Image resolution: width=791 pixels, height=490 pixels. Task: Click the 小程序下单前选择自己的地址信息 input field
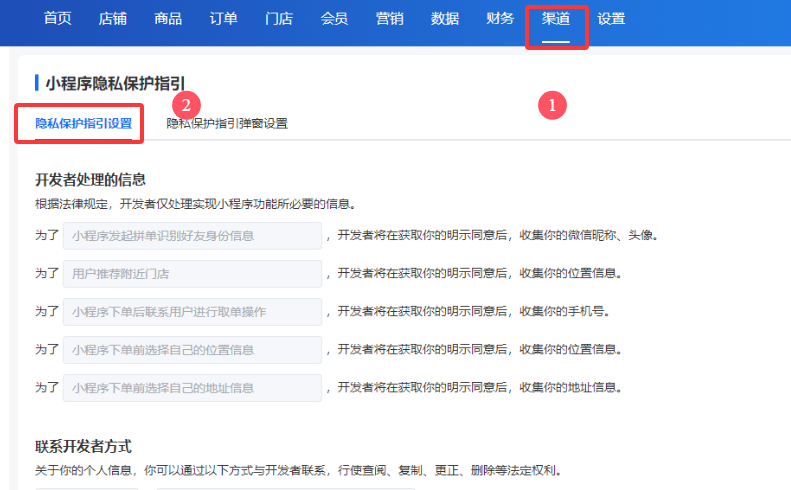click(192, 388)
